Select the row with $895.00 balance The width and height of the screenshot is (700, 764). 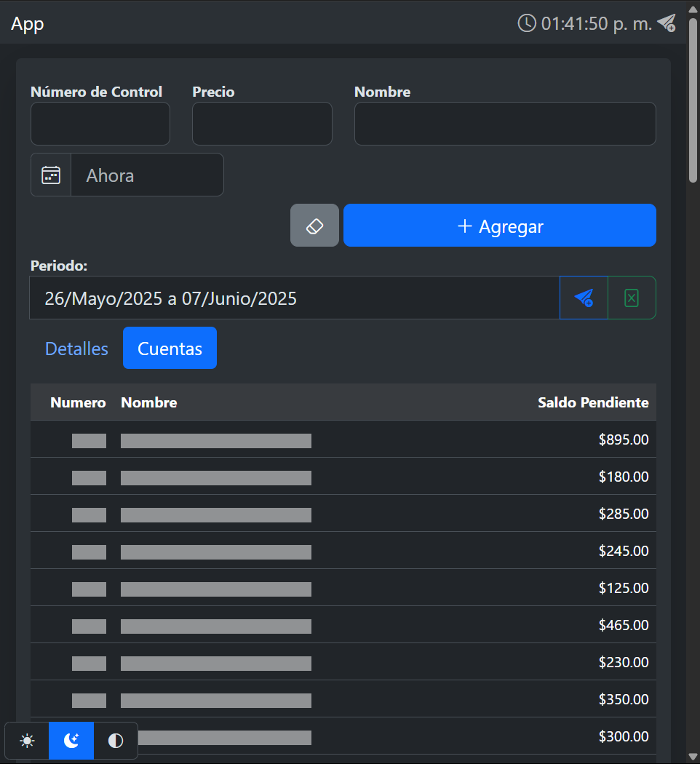pos(343,439)
